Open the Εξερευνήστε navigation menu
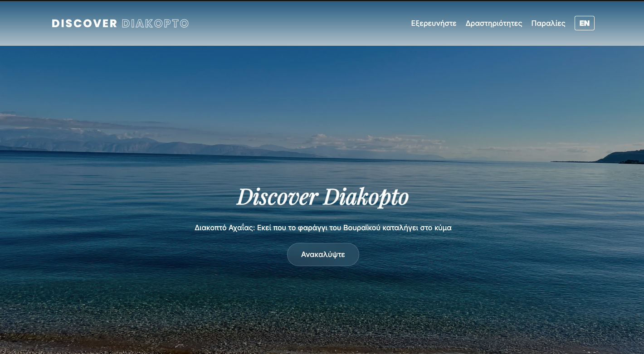Image resolution: width=644 pixels, height=354 pixels. [x=434, y=23]
